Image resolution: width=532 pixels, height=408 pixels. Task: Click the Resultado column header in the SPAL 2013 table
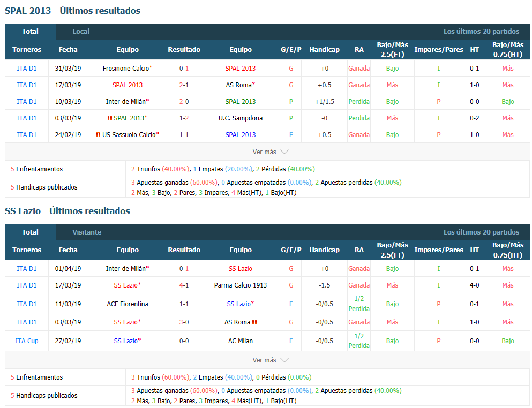(184, 49)
